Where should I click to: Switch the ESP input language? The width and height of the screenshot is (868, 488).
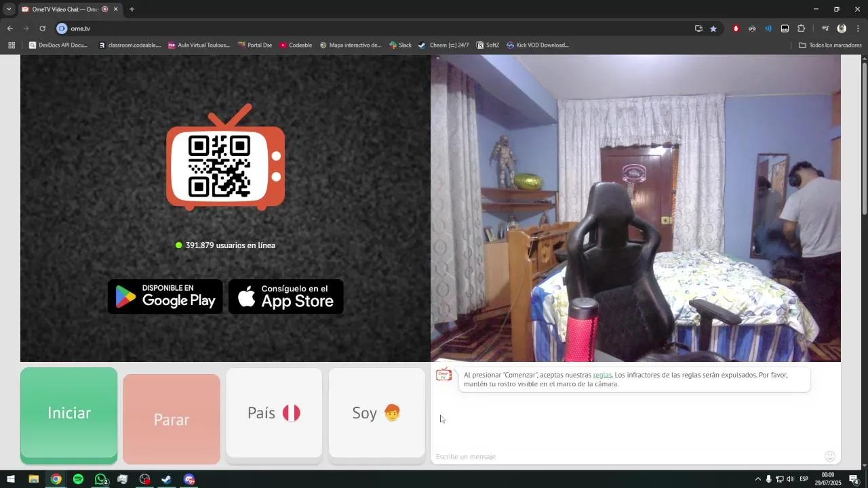point(804,479)
